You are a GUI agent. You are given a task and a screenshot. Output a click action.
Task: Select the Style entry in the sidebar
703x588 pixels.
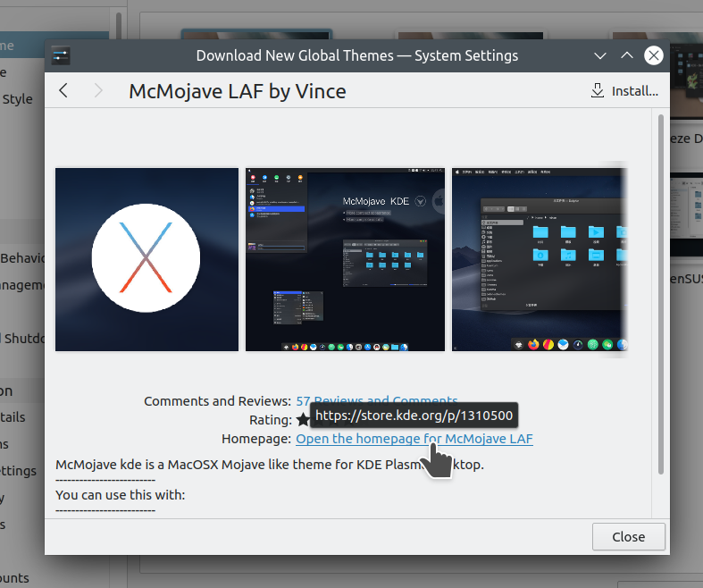(x=17, y=99)
